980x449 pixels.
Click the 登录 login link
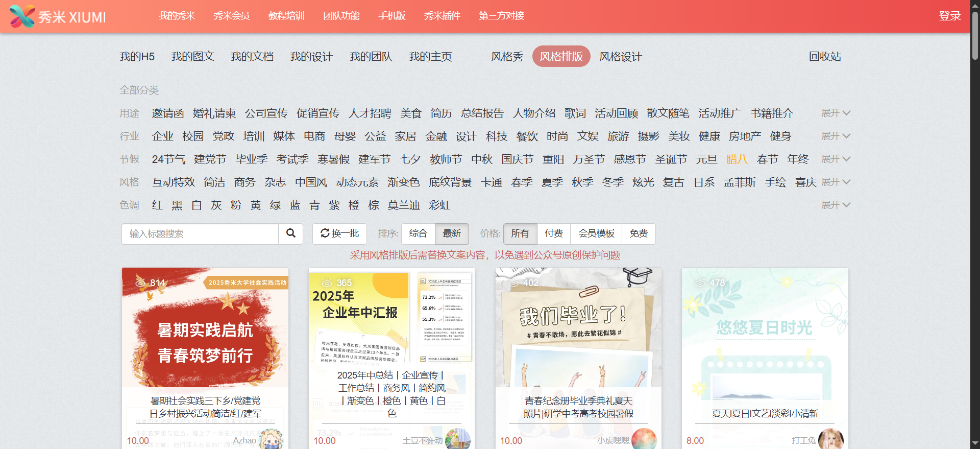tap(949, 16)
